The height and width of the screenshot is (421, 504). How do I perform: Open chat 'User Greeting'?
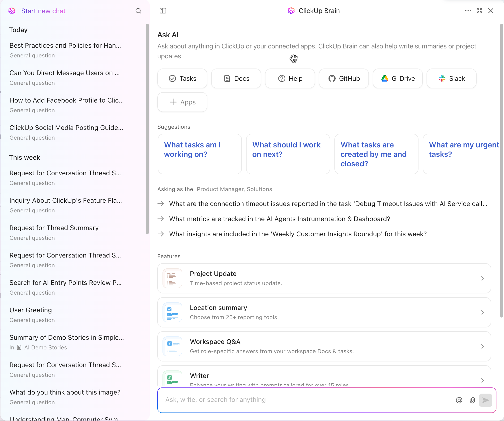(x=67, y=315)
